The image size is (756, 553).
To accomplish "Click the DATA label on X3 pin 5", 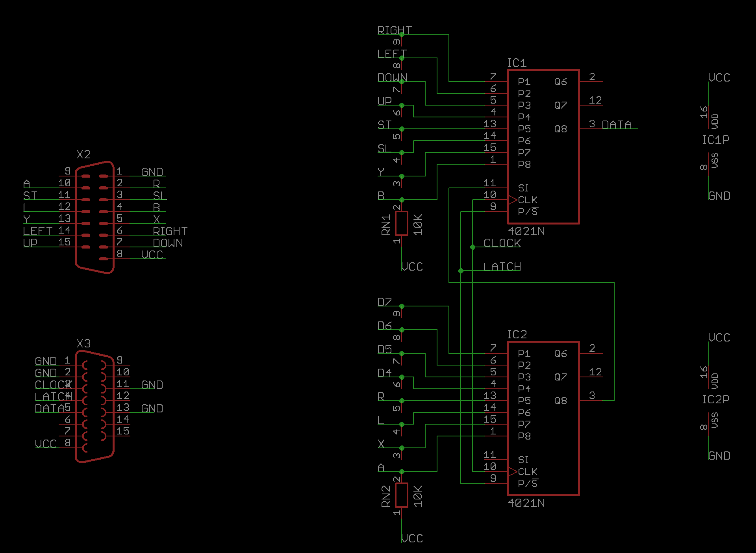I will pos(50,408).
